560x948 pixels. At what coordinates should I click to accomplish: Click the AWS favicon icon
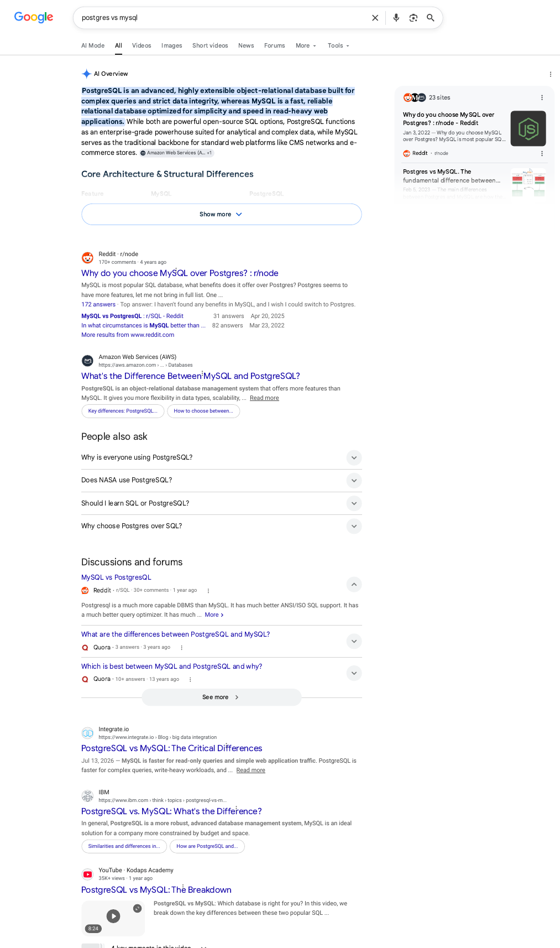[87, 361]
